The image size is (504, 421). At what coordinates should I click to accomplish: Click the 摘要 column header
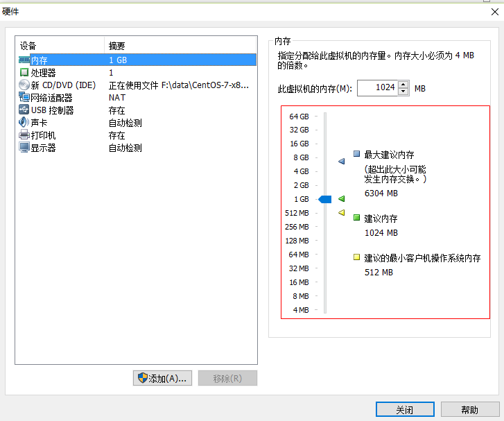pos(180,46)
